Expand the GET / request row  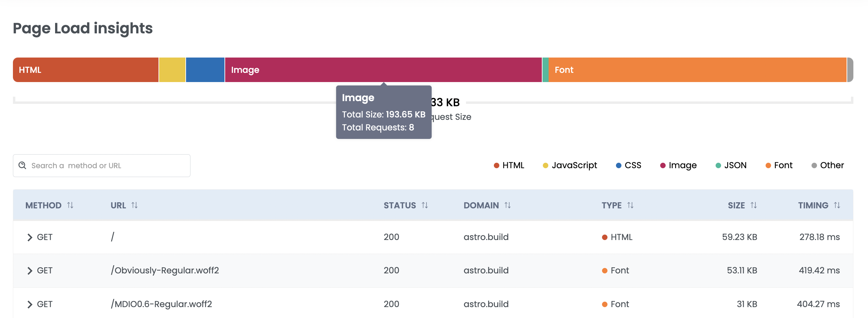tap(30, 237)
